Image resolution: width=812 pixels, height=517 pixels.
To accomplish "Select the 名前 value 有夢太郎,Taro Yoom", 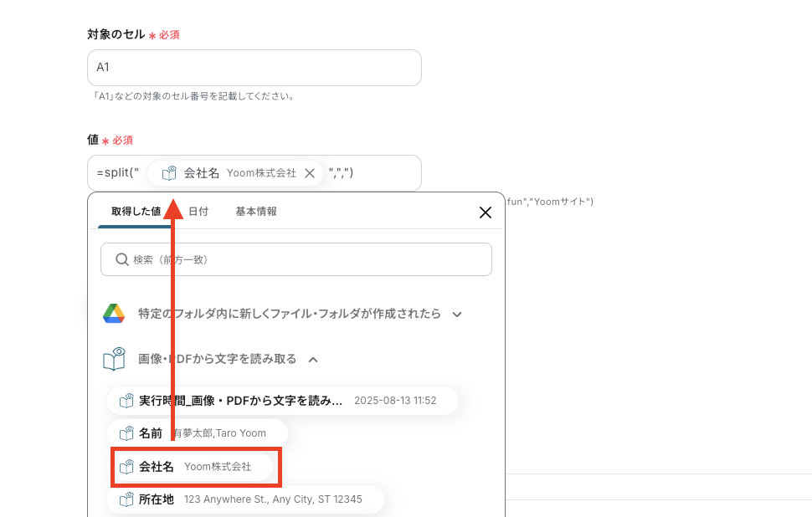I will coord(198,433).
